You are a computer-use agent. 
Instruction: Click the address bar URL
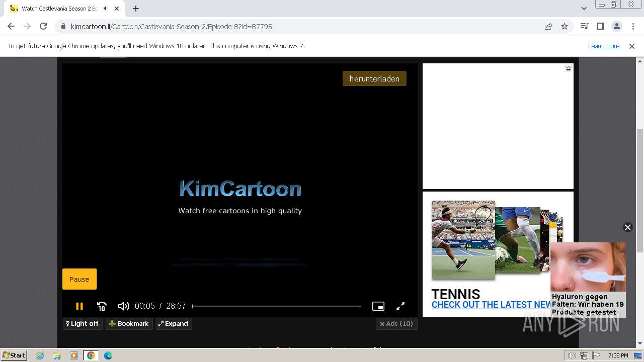click(171, 27)
